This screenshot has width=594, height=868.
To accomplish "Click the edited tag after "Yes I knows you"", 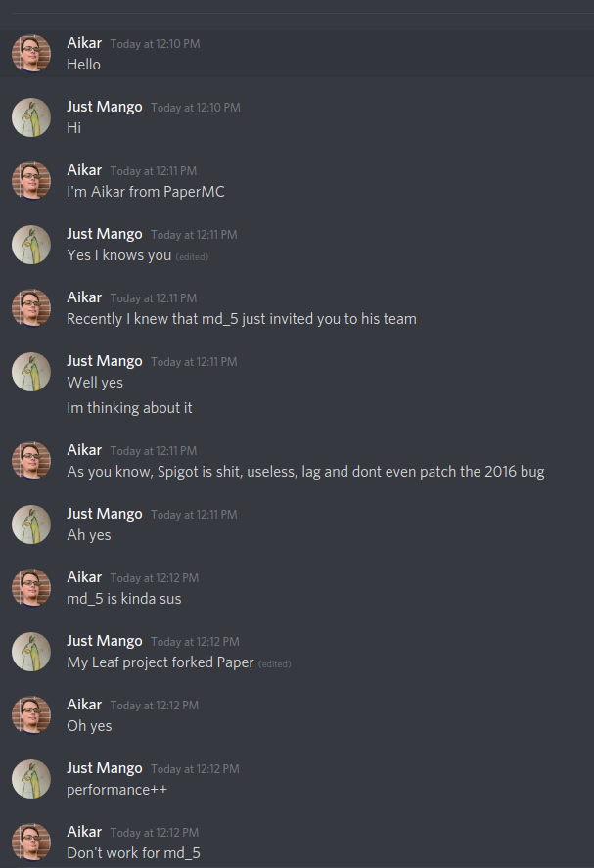I will point(192,256).
